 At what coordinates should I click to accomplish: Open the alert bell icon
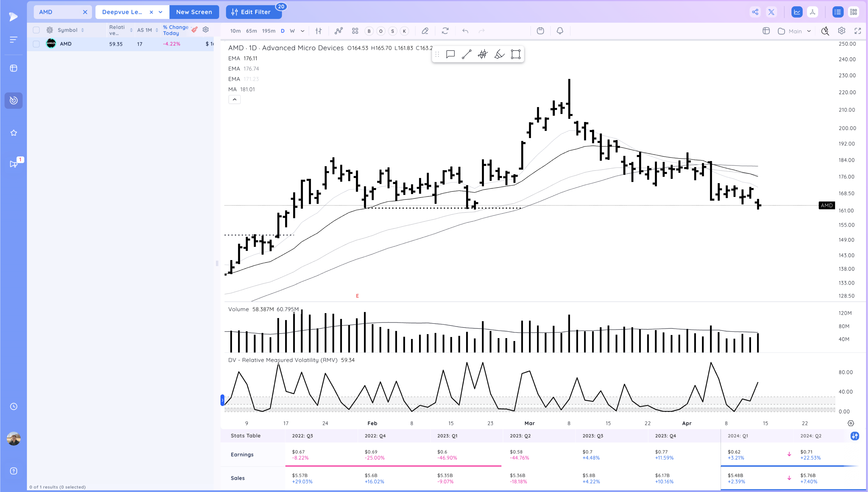560,31
